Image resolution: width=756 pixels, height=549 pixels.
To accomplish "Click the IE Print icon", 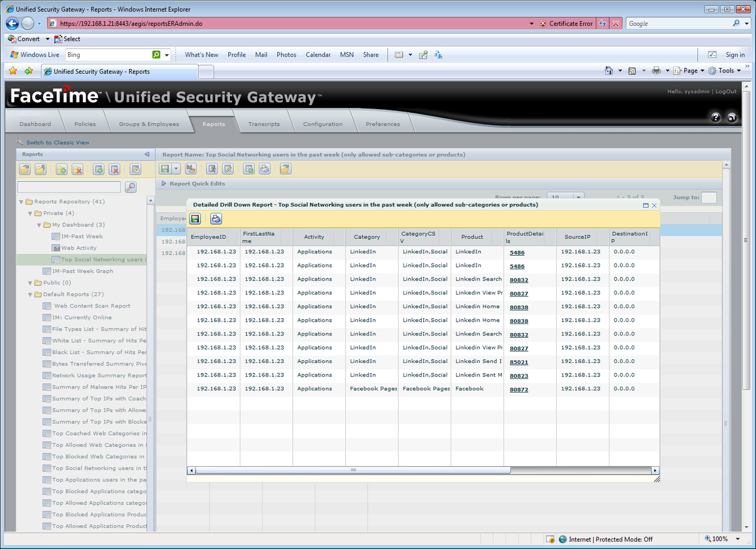I will click(656, 71).
